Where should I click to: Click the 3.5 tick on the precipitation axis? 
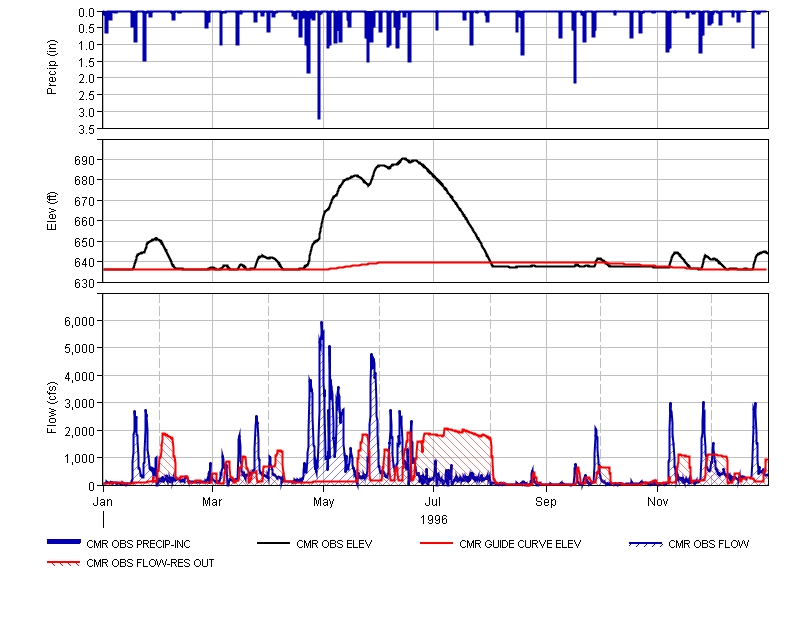pos(87,128)
